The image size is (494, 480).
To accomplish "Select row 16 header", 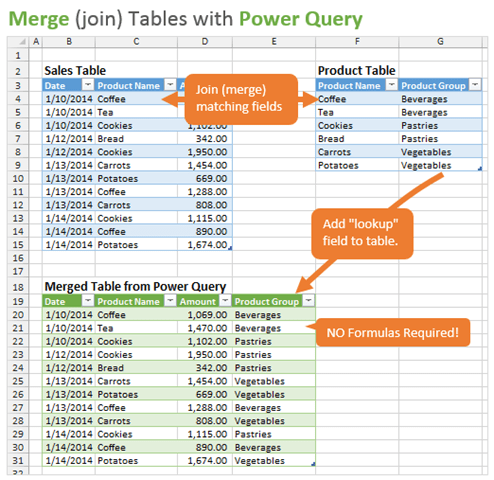I will pyautogui.click(x=18, y=258).
